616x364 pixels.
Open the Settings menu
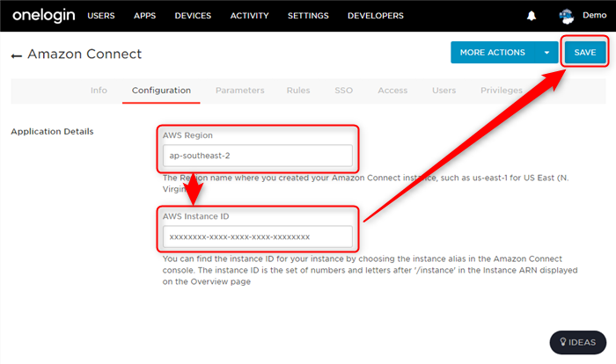(308, 16)
